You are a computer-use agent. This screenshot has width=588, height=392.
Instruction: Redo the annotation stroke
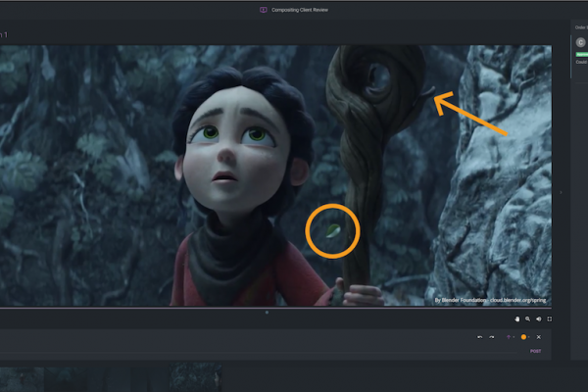[x=492, y=337]
